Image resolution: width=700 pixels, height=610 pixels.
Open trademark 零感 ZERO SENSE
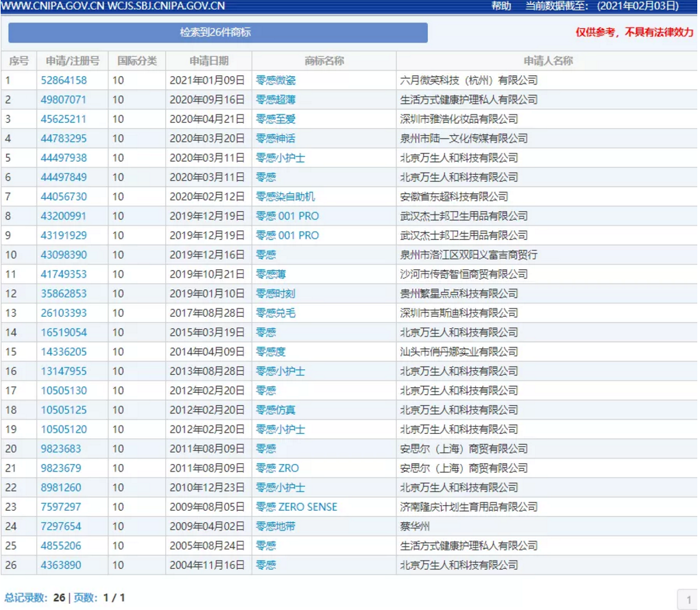[296, 507]
